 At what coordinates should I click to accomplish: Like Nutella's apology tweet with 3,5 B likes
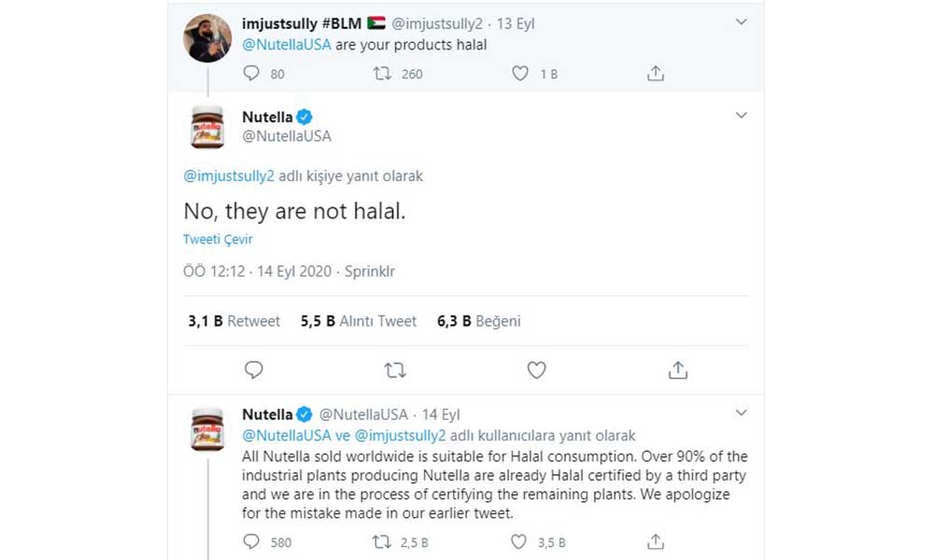520,541
